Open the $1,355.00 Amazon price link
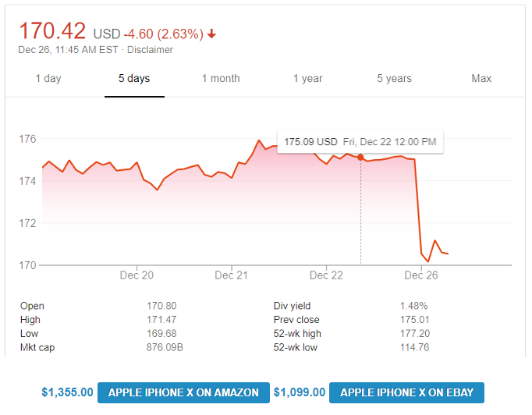This screenshot has width=532, height=415. [67, 392]
